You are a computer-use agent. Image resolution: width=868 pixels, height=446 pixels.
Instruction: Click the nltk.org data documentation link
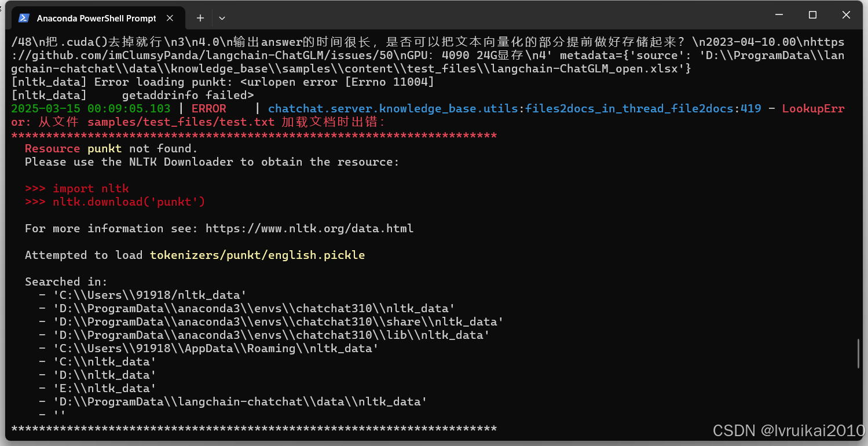[309, 228]
